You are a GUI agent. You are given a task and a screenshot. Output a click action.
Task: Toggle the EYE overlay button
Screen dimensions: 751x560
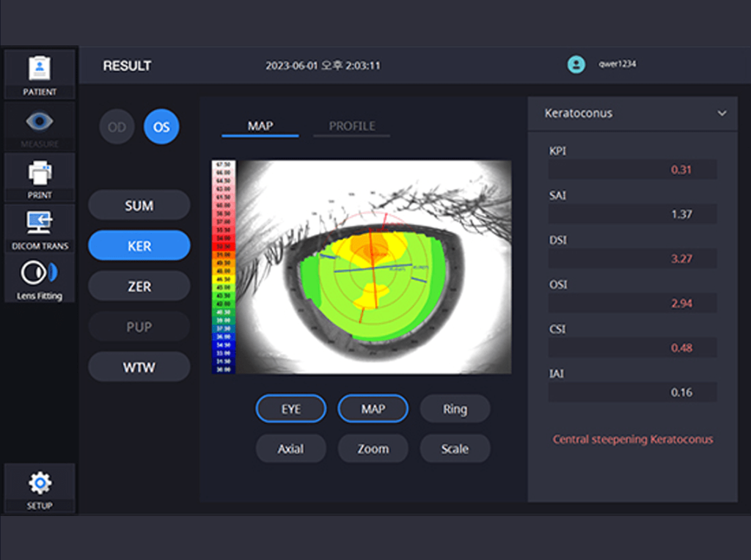291,409
